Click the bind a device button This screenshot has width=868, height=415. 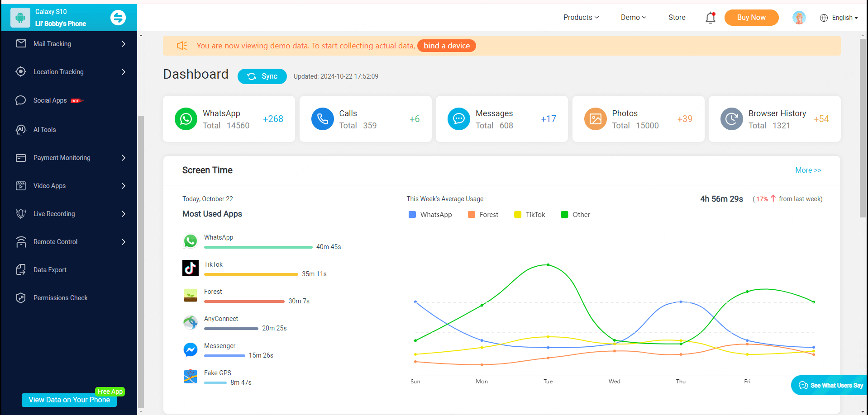pos(446,46)
